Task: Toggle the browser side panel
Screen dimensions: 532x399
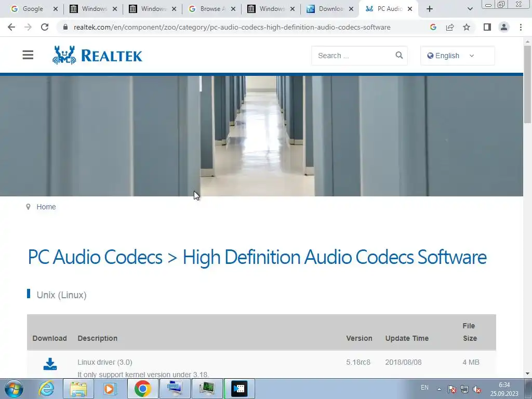Action: click(x=487, y=27)
